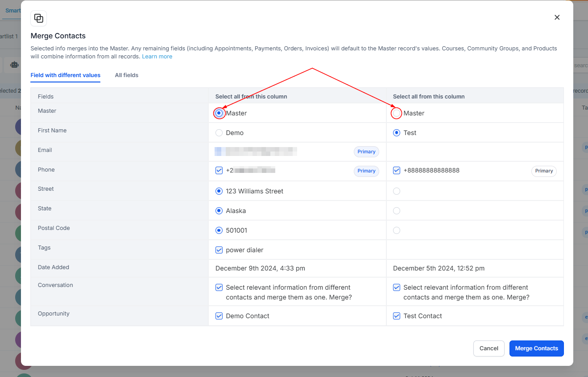This screenshot has height=377, width=588.
Task: Select empty Postal Code radio in second column
Action: (x=397, y=230)
